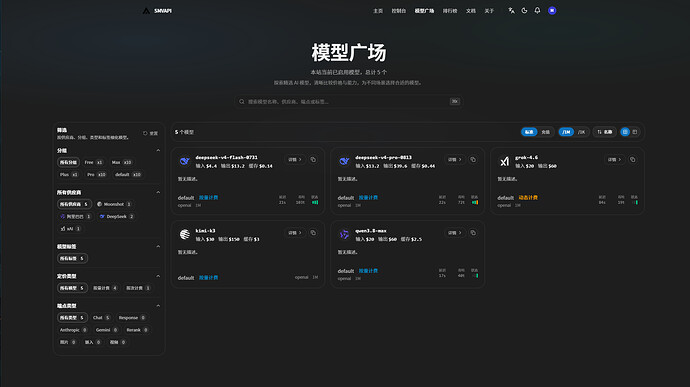Image resolution: width=690 pixels, height=387 pixels.
Task: Collapse the pricing type section chevron
Action: [158, 276]
